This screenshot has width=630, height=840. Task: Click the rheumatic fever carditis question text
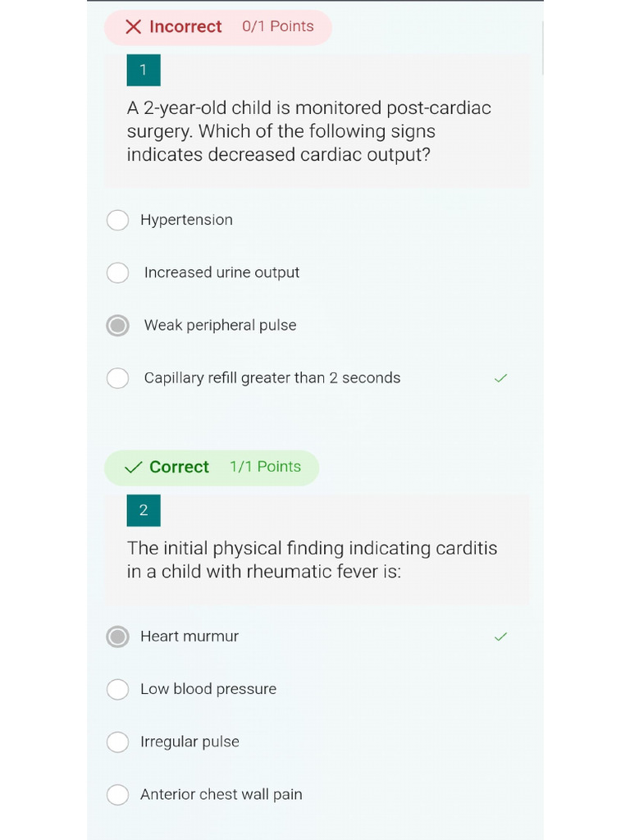[312, 559]
